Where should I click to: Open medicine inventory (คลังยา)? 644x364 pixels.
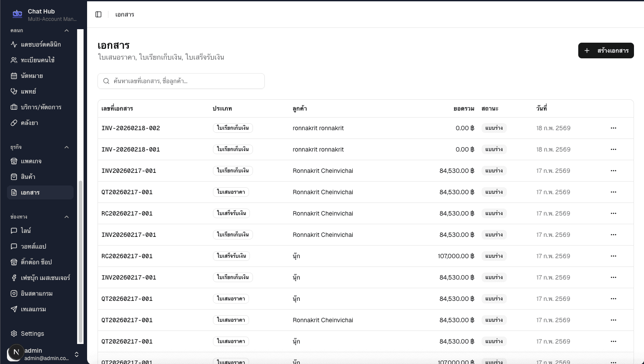pos(29,123)
